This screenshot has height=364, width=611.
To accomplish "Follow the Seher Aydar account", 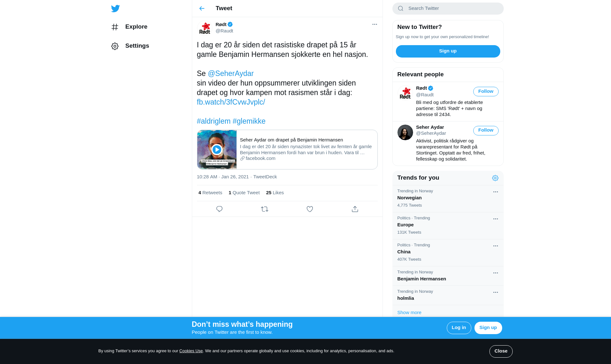I will [486, 131].
